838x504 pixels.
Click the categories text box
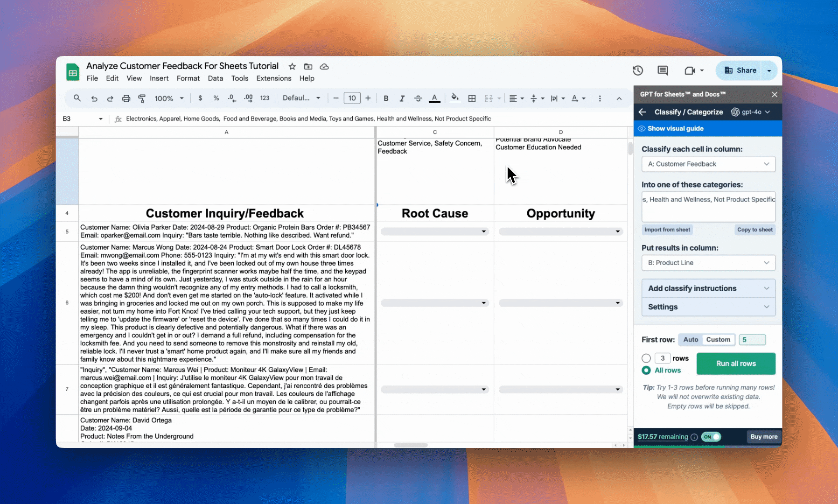click(x=708, y=207)
